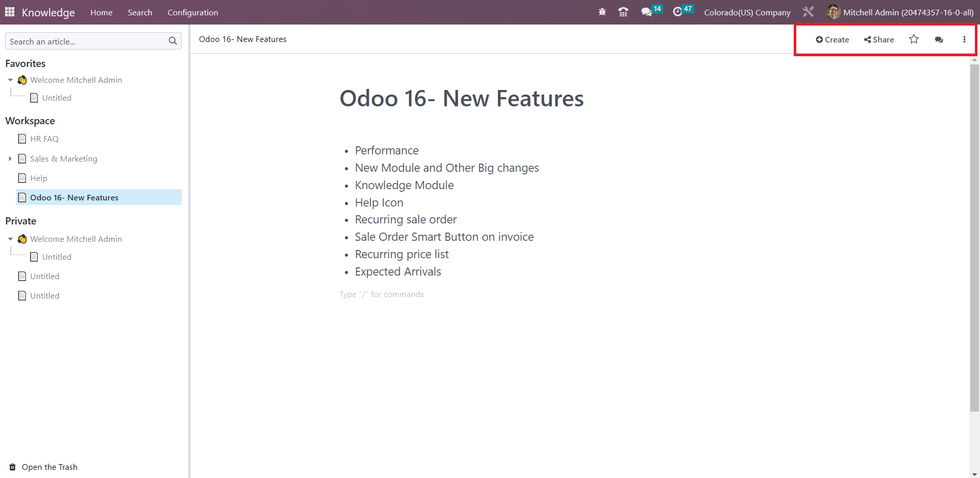Open the apps grid menu icon
Screen dimensions: 980x478
click(x=10, y=12)
